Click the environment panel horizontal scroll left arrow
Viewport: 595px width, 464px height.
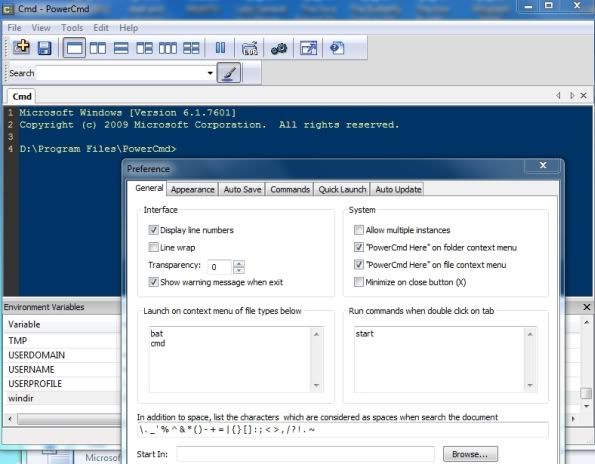(10, 419)
